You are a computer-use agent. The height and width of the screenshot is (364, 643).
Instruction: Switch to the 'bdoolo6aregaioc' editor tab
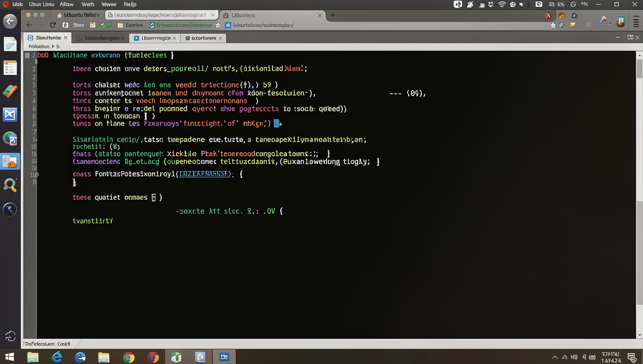100,38
